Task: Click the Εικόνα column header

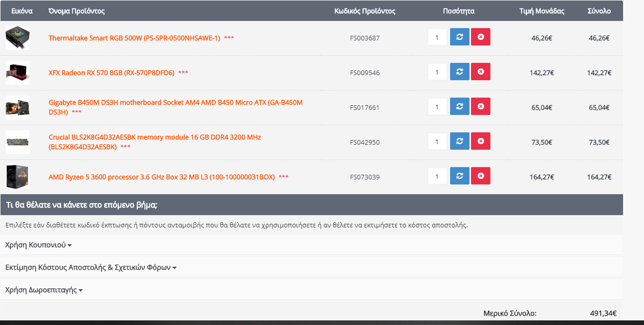Action: [22, 11]
